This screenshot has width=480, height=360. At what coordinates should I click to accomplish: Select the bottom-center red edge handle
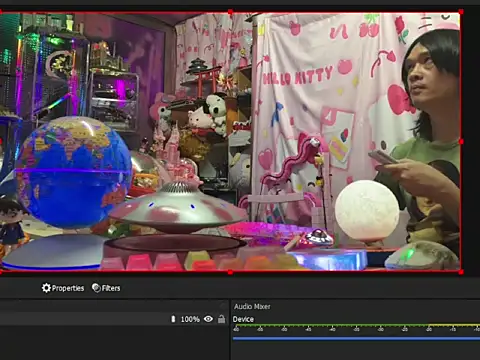click(230, 272)
